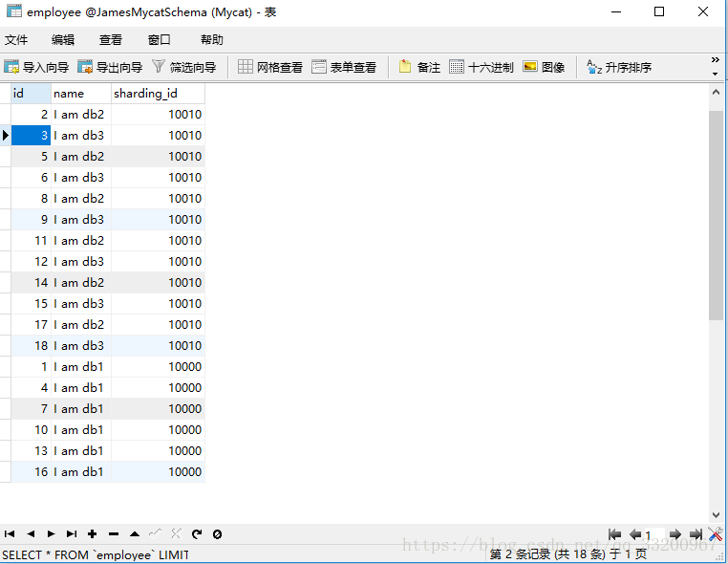728x564 pixels.
Task: Open the 筛选向导 filter wizard
Action: point(183,67)
